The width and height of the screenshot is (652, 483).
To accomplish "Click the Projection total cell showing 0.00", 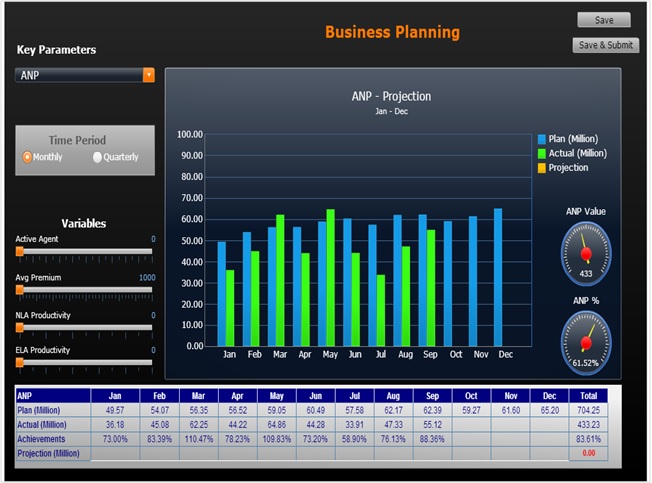I will [x=589, y=453].
